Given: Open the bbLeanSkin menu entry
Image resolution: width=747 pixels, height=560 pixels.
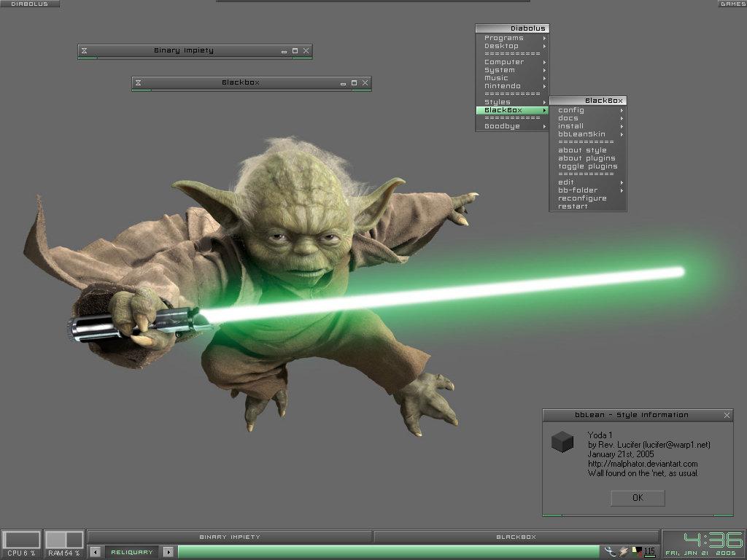Looking at the screenshot, I should pyautogui.click(x=588, y=134).
